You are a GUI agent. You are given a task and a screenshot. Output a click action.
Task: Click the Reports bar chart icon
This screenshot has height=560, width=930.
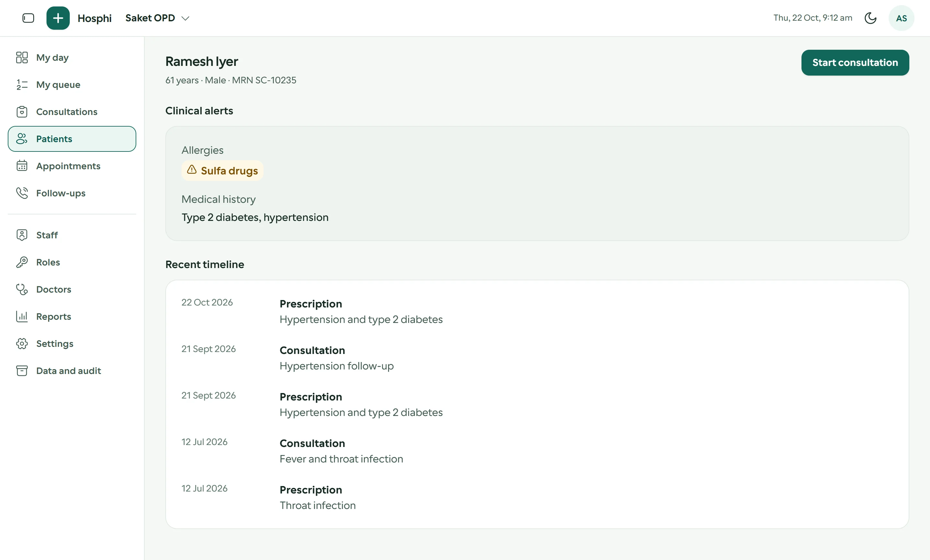pos(22,316)
